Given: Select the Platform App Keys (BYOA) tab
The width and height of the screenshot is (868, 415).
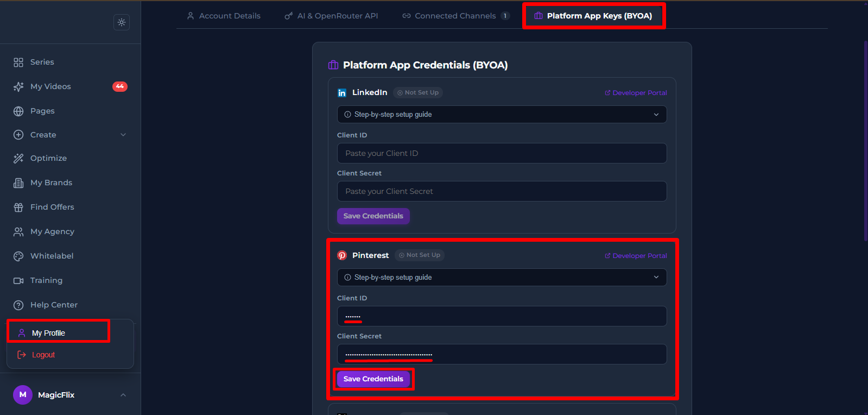Looking at the screenshot, I should [593, 16].
